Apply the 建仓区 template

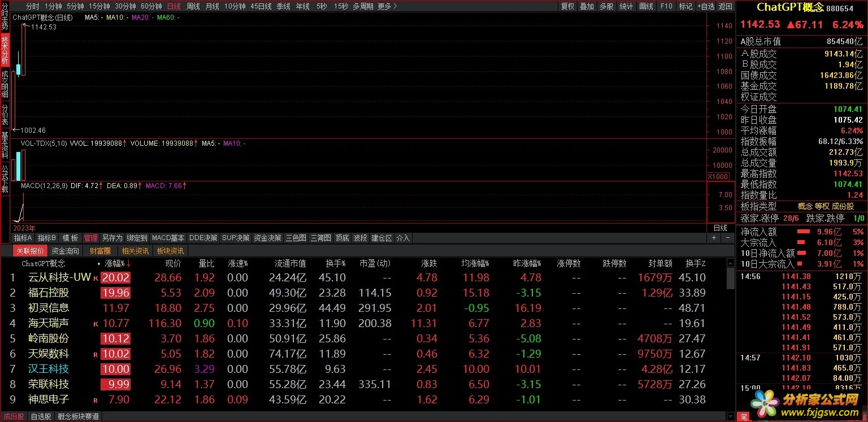[381, 238]
